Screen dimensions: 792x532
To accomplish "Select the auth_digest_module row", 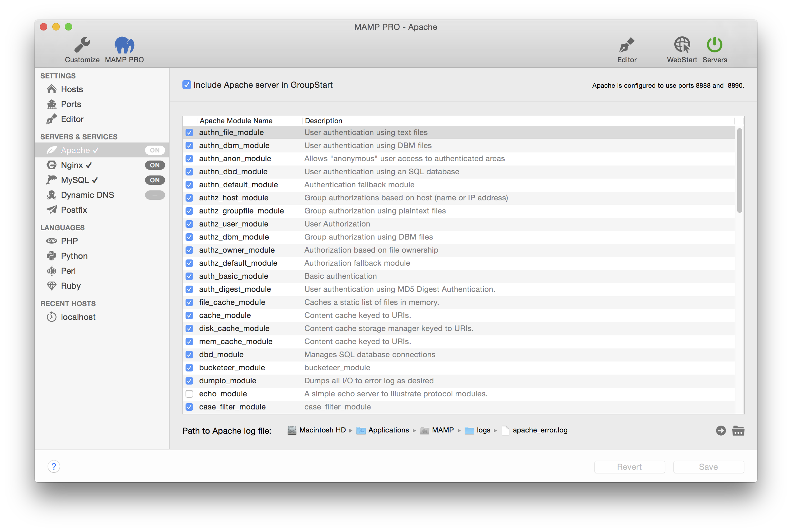I will click(459, 289).
